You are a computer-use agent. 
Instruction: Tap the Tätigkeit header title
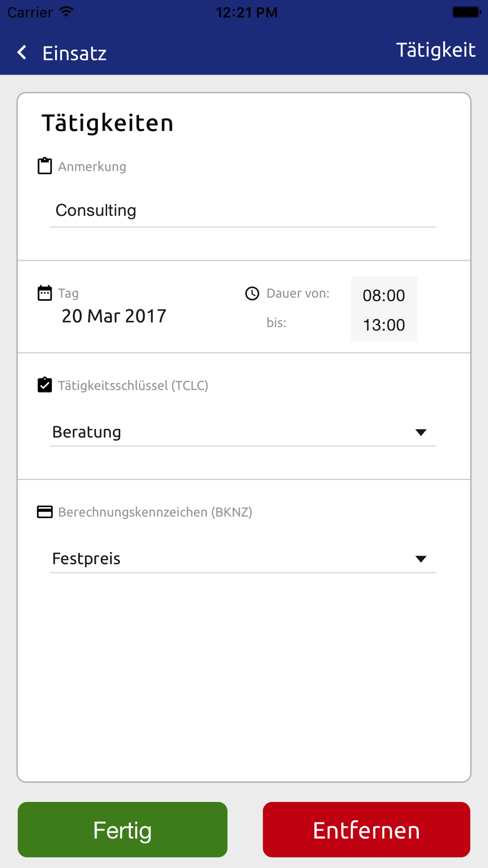[x=435, y=50]
